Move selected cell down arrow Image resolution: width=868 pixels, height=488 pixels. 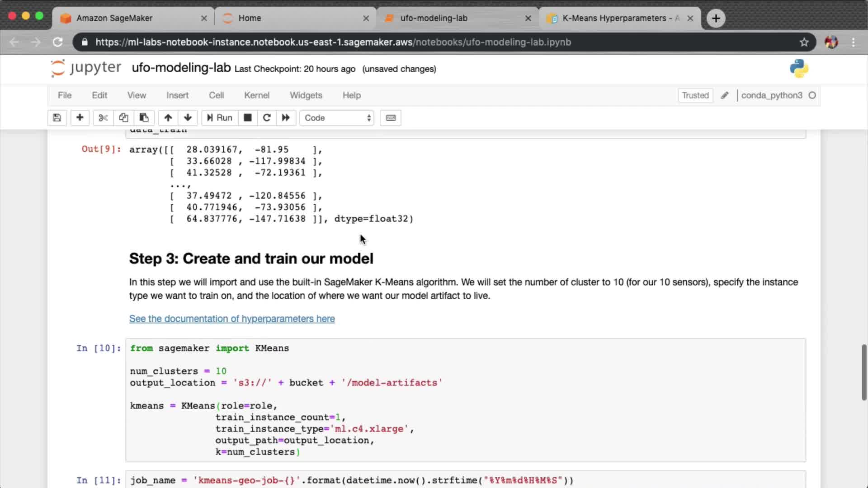point(188,118)
